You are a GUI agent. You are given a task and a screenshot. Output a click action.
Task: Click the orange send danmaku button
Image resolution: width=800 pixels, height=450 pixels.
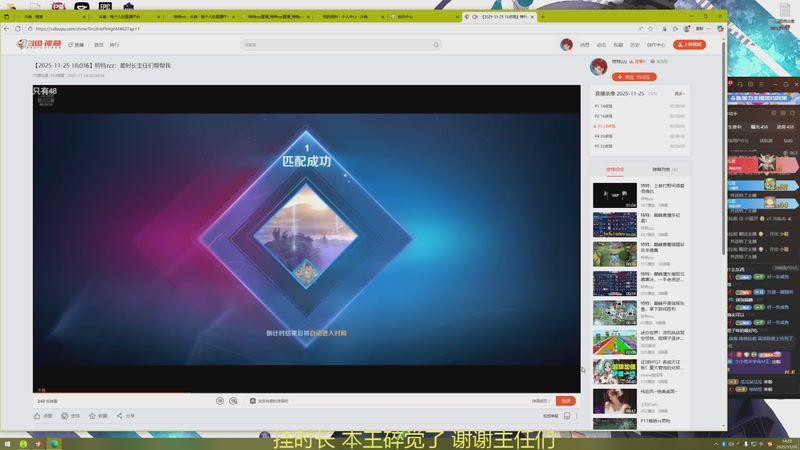566,401
